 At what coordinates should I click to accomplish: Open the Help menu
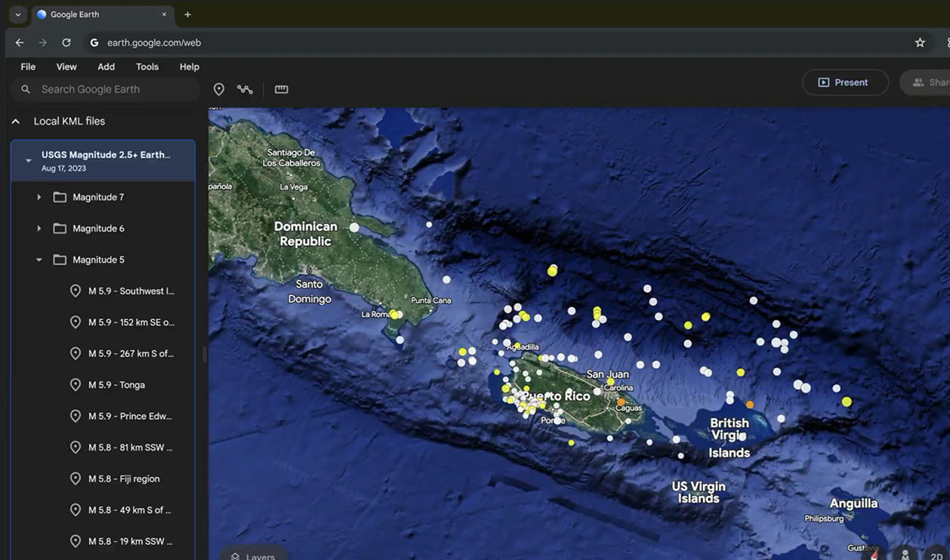pyautogui.click(x=190, y=66)
